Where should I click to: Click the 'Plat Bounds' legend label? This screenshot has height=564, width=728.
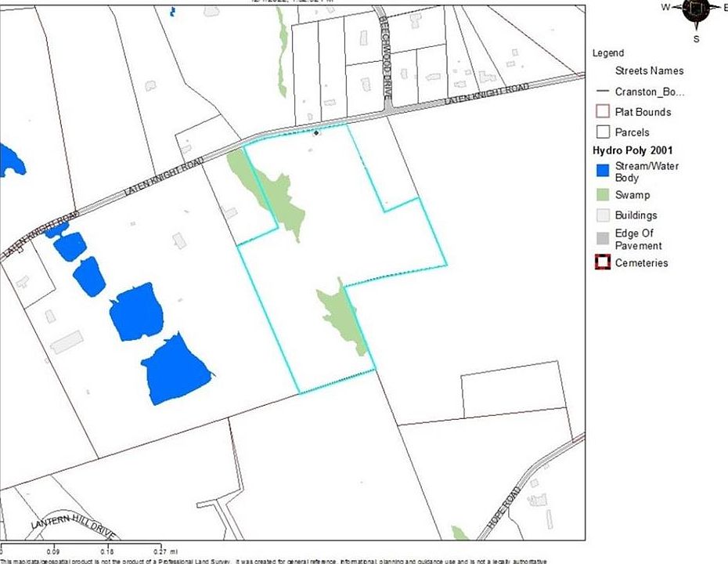(643, 112)
